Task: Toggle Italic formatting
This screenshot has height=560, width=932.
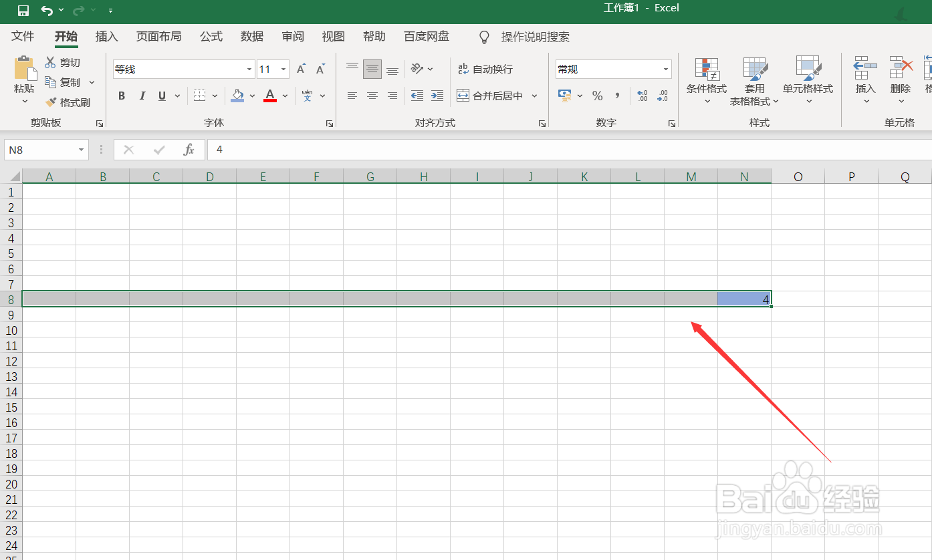Action: [x=142, y=96]
